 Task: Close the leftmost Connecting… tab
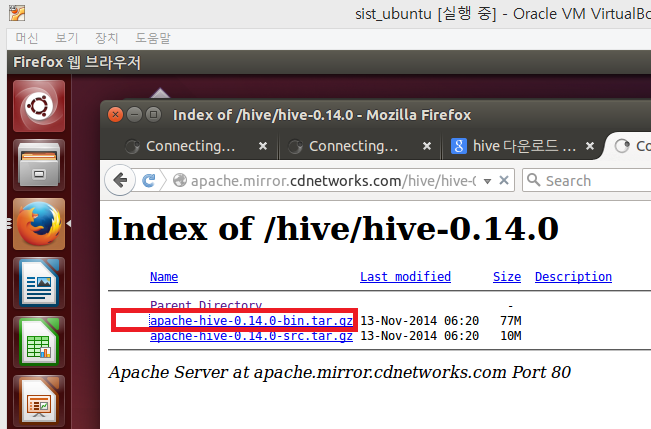pyautogui.click(x=262, y=146)
